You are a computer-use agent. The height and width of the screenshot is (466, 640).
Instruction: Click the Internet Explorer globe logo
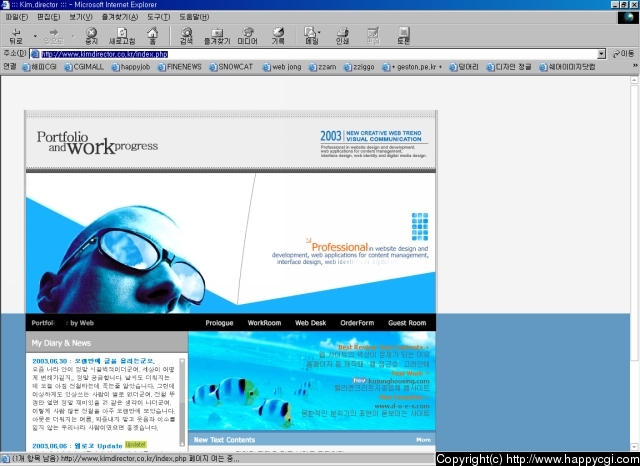coord(627,18)
